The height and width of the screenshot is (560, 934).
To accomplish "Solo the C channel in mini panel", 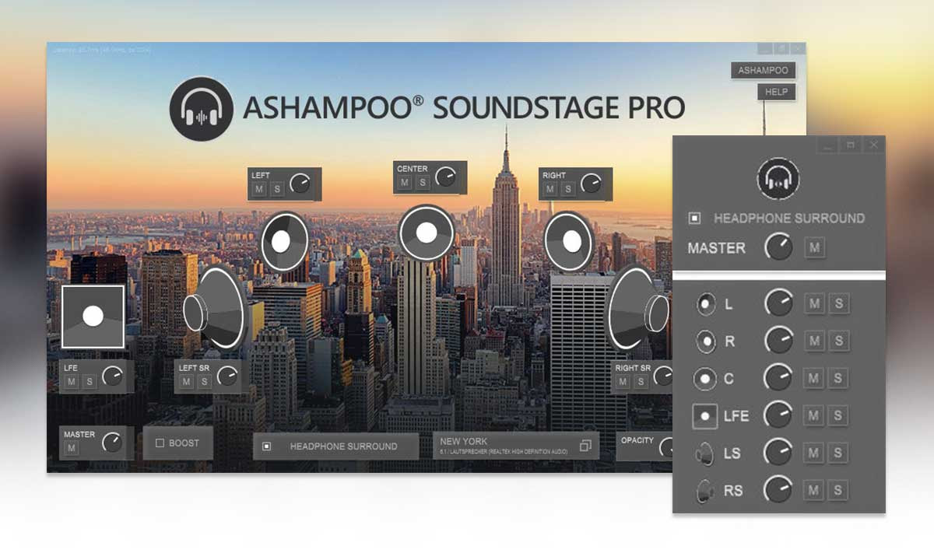I will pos(838,379).
